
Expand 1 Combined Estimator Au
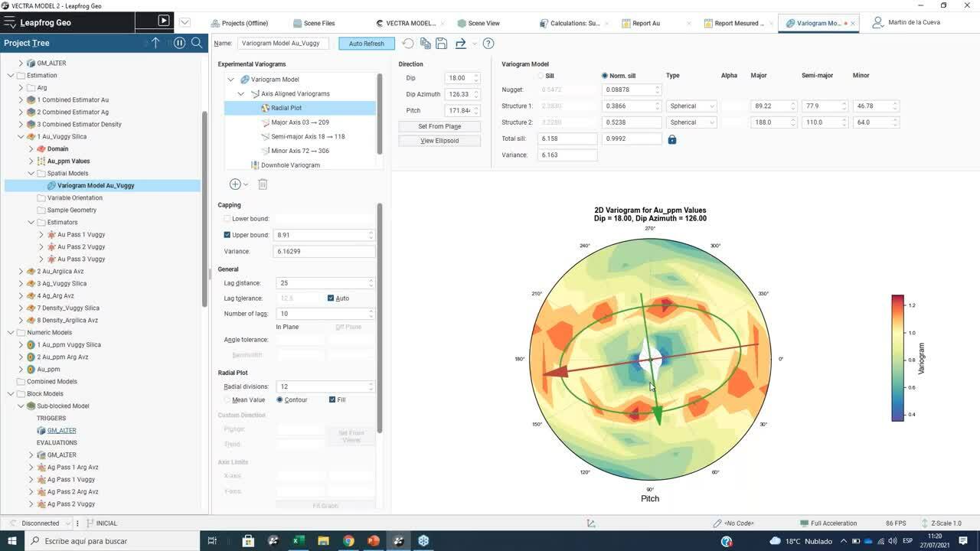point(21,100)
